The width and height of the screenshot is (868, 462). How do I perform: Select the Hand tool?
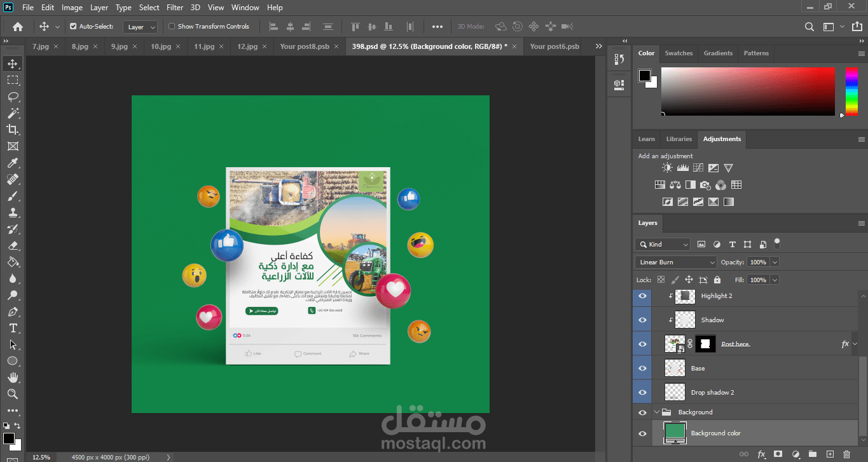(13, 377)
